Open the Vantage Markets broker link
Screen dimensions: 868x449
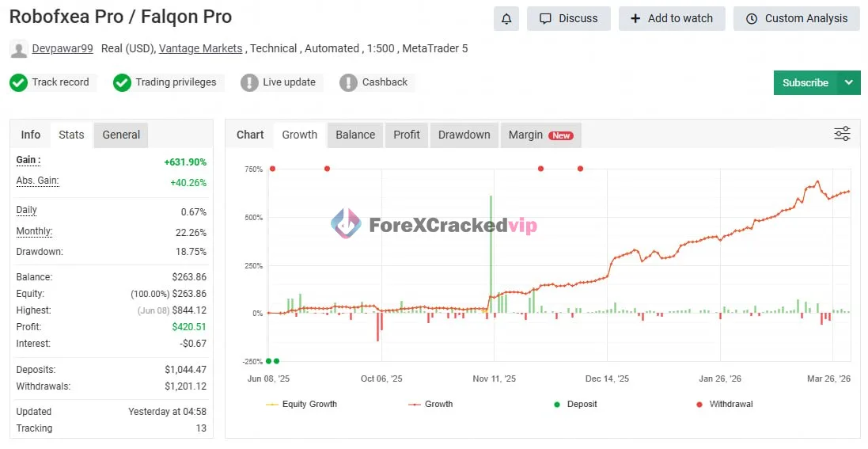(200, 48)
